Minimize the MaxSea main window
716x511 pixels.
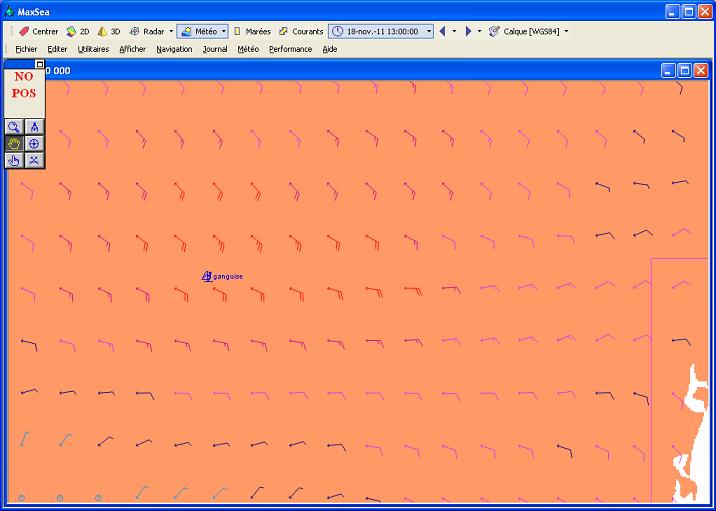[672, 11]
